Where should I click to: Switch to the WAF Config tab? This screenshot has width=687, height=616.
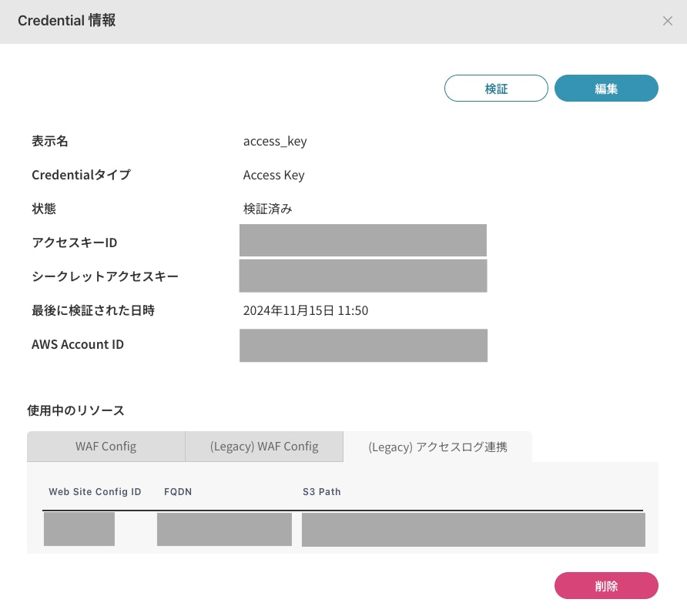106,447
